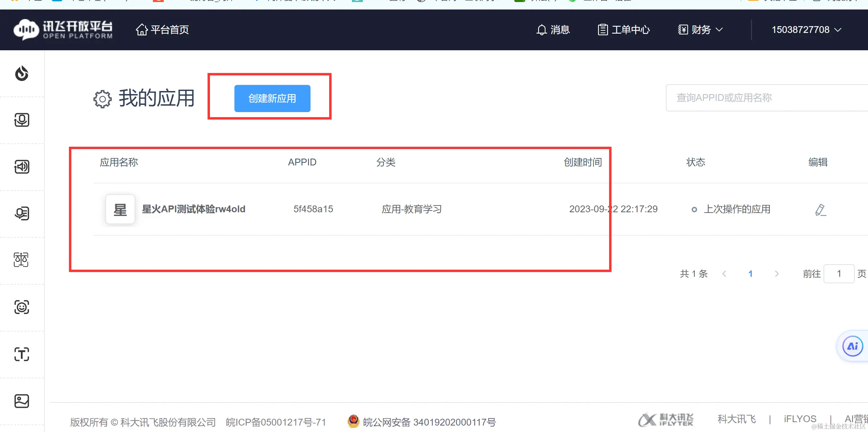This screenshot has height=432, width=868.
Task: Go to previous page arrow
Action: point(724,274)
